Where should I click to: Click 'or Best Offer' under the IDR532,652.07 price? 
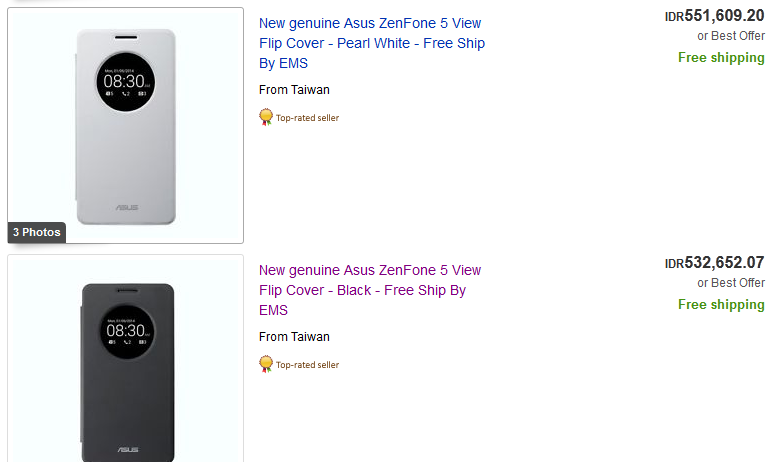(731, 283)
